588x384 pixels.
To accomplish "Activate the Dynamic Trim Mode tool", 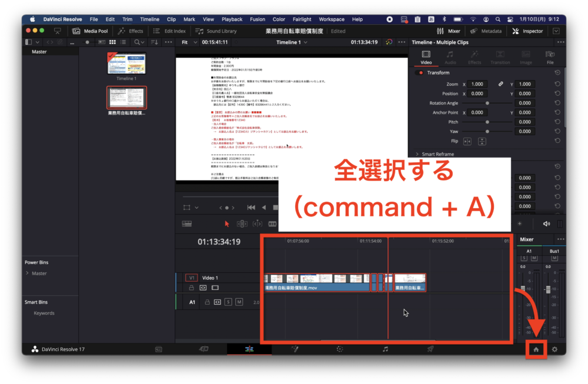I will pos(258,224).
